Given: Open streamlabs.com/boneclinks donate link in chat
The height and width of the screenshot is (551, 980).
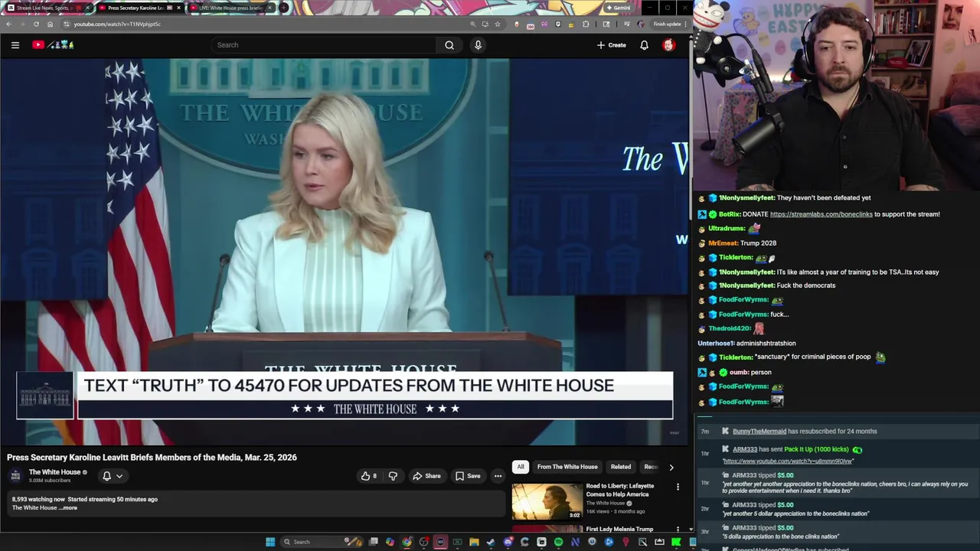Looking at the screenshot, I should pos(821,214).
